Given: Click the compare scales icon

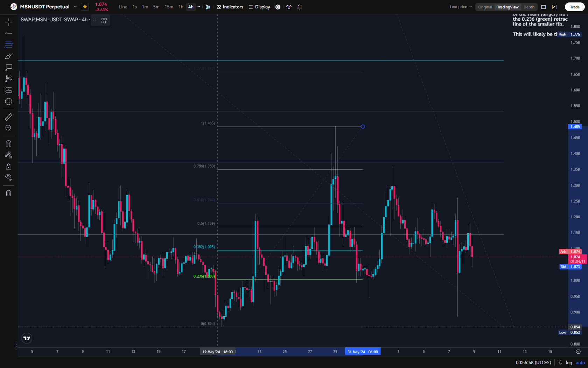Looking at the screenshot, I should [289, 7].
